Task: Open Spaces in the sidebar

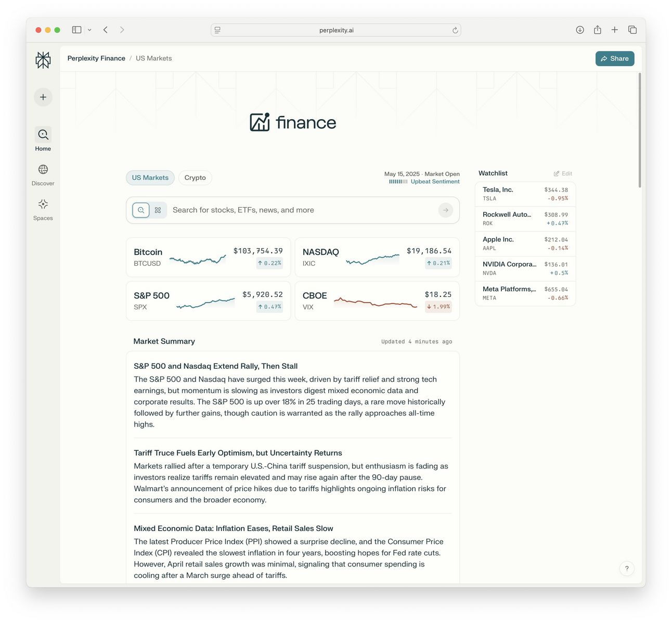Action: [x=43, y=210]
